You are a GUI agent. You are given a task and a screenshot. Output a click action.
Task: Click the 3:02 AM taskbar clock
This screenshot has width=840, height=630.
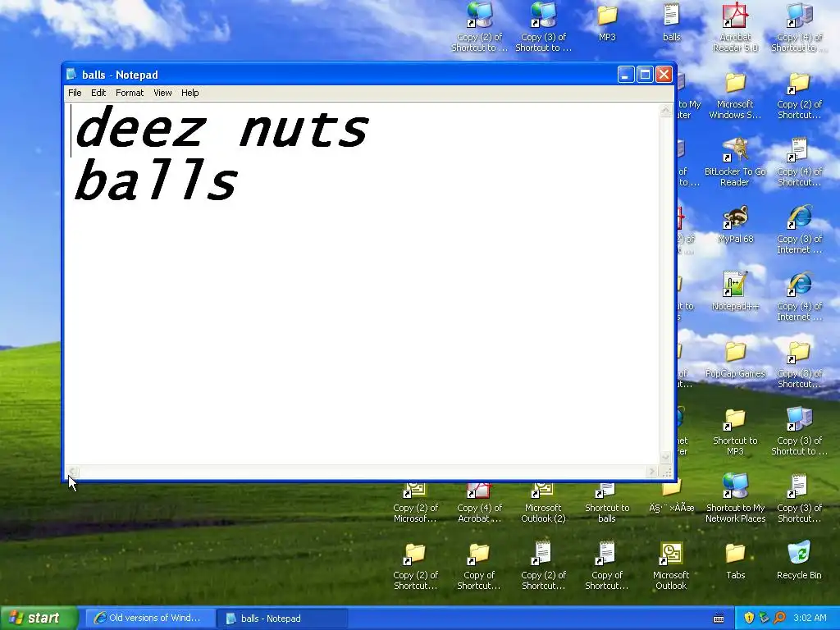click(x=810, y=619)
